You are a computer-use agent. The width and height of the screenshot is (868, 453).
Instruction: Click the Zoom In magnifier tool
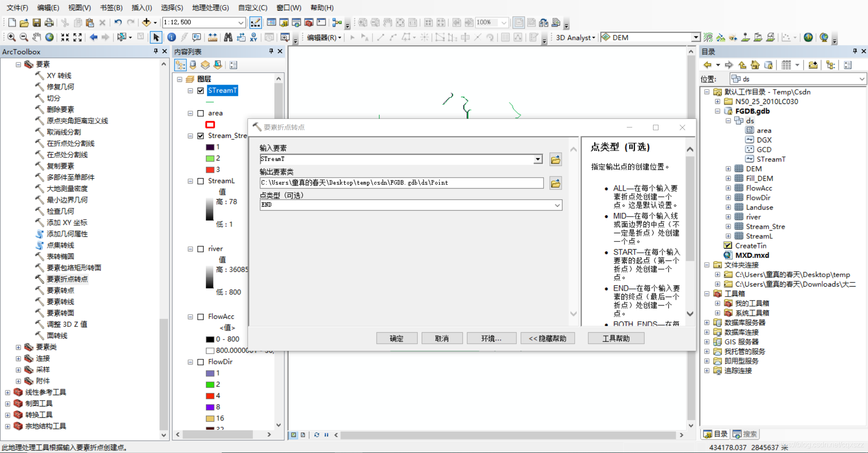[x=11, y=37]
